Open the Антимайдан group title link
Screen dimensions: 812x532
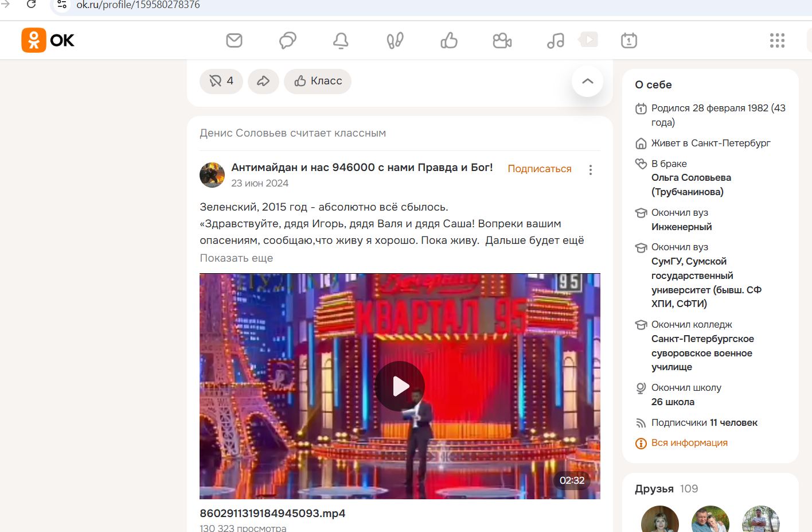[362, 168]
